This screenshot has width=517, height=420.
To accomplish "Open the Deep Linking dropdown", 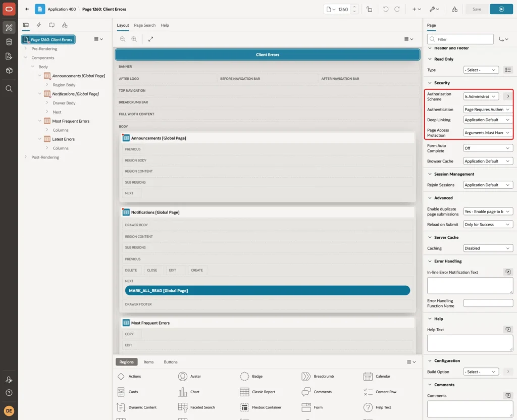I will pyautogui.click(x=488, y=120).
